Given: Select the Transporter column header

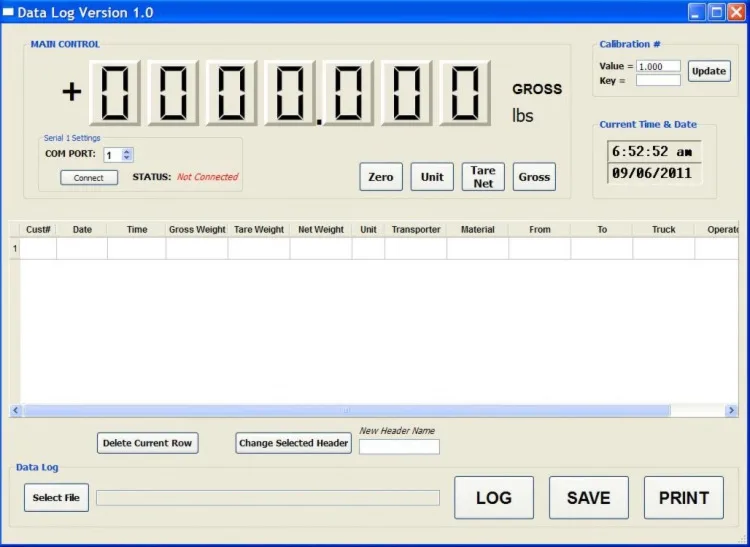Looking at the screenshot, I should pos(416,230).
